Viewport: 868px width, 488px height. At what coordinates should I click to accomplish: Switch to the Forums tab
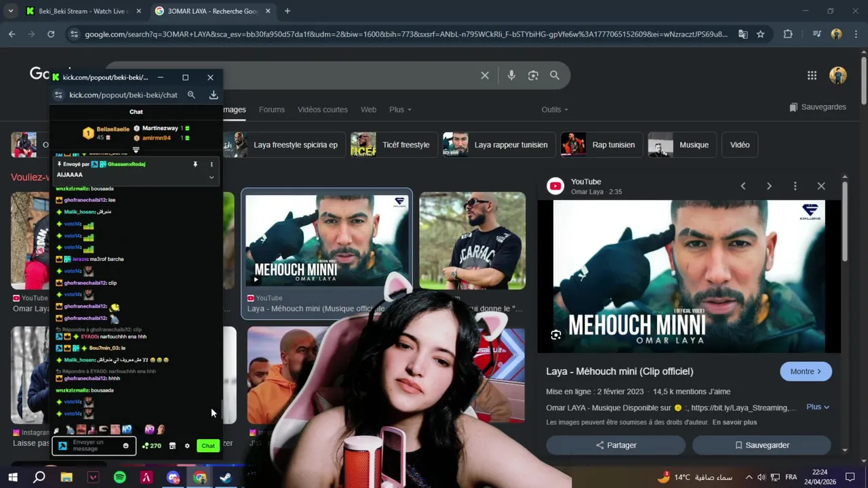(271, 110)
